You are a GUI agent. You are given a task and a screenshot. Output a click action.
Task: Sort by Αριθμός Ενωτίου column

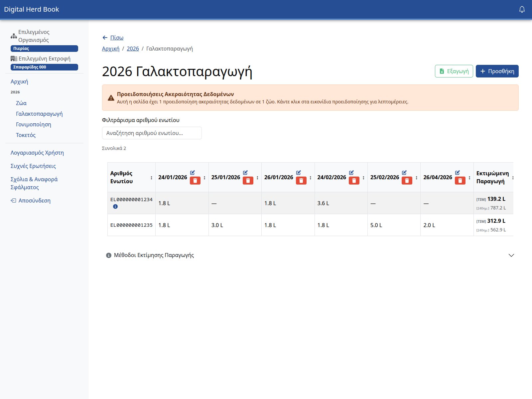(151, 178)
